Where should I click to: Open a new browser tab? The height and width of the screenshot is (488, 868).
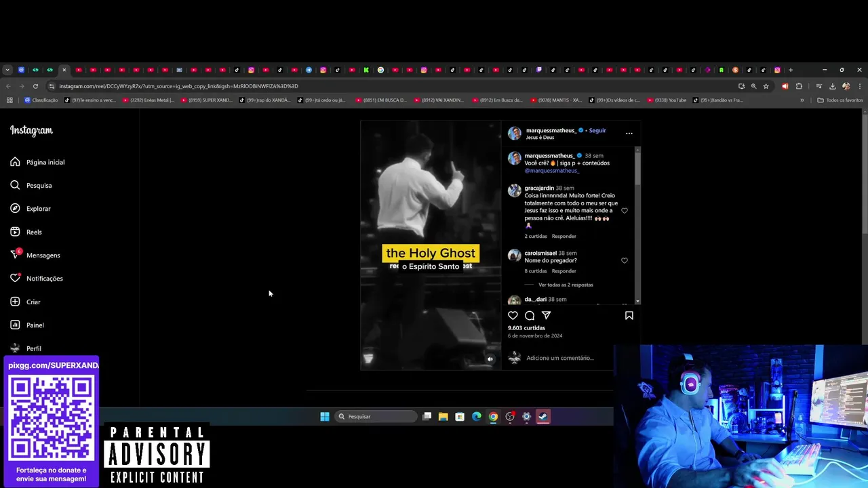tap(791, 70)
